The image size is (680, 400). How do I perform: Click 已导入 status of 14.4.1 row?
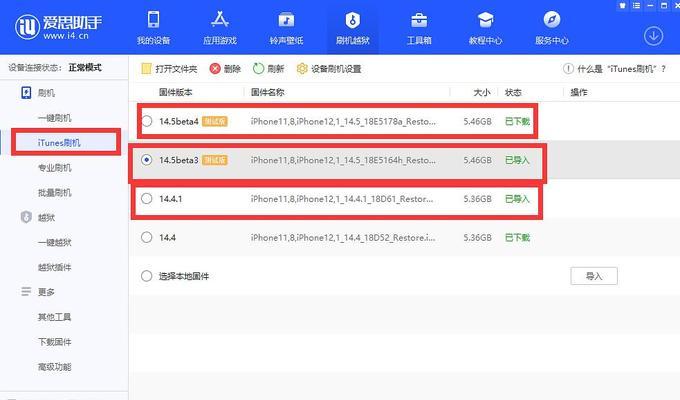[x=517, y=199]
